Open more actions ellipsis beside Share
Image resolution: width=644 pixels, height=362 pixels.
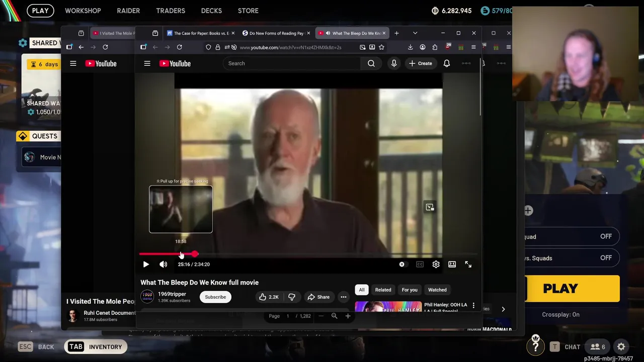[x=344, y=297]
